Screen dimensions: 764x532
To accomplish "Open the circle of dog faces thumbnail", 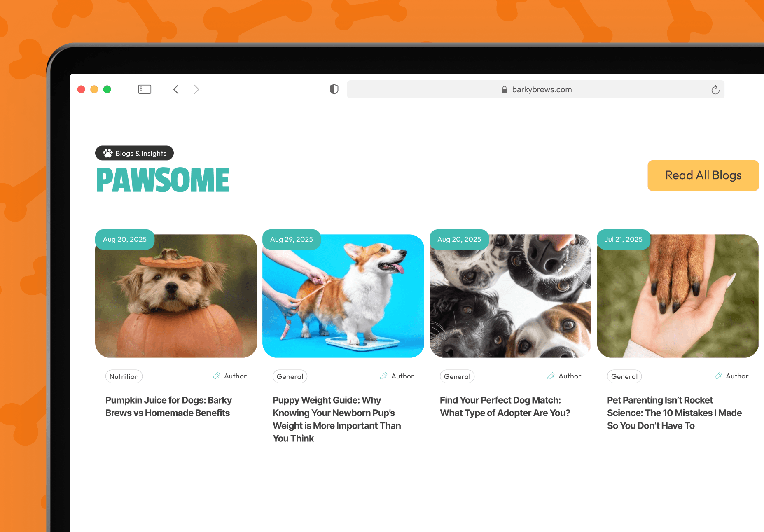I will [x=510, y=296].
